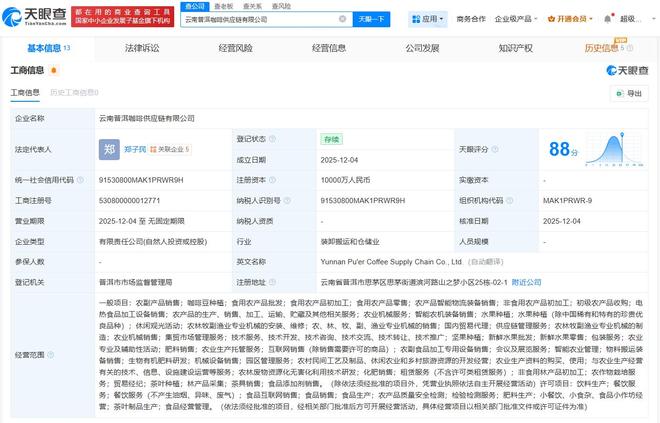This screenshot has width=660, height=423.
Task: Open the 商务合作 link
Action: tap(471, 19)
